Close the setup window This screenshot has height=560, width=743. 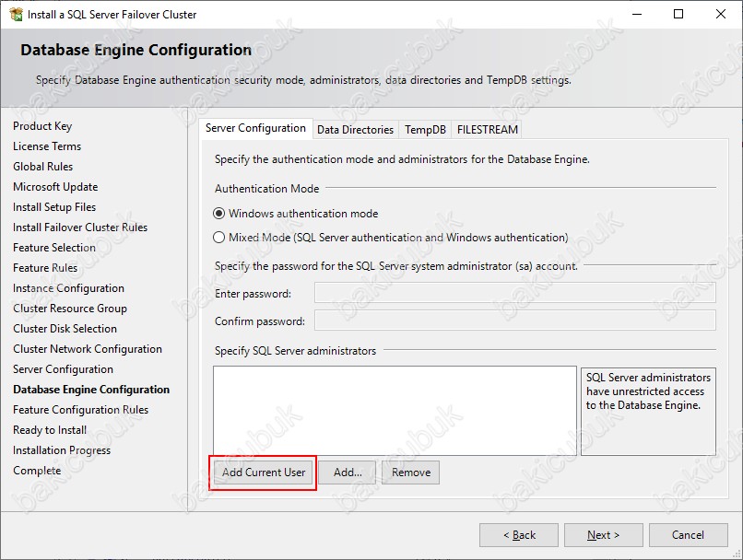[x=721, y=14]
